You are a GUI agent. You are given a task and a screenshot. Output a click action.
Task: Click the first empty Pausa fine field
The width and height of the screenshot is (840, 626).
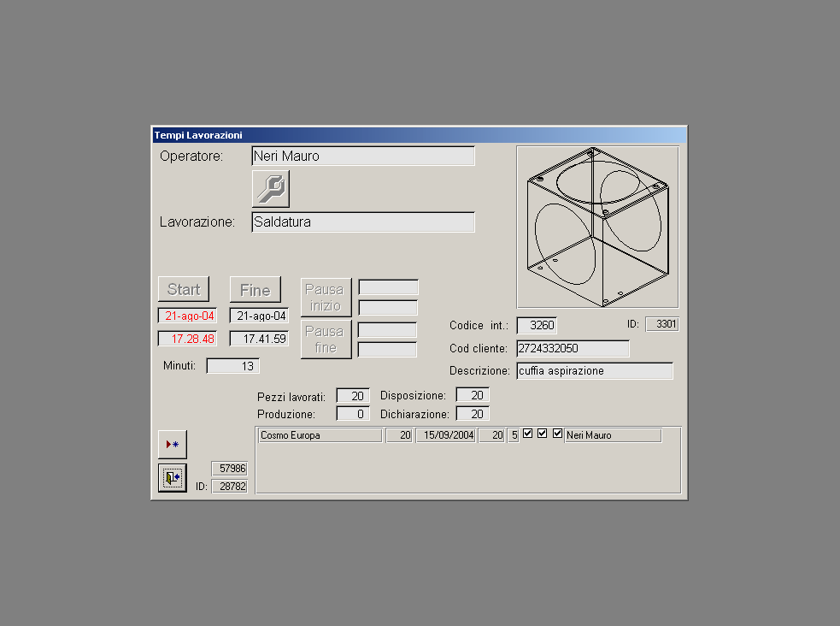click(x=387, y=329)
